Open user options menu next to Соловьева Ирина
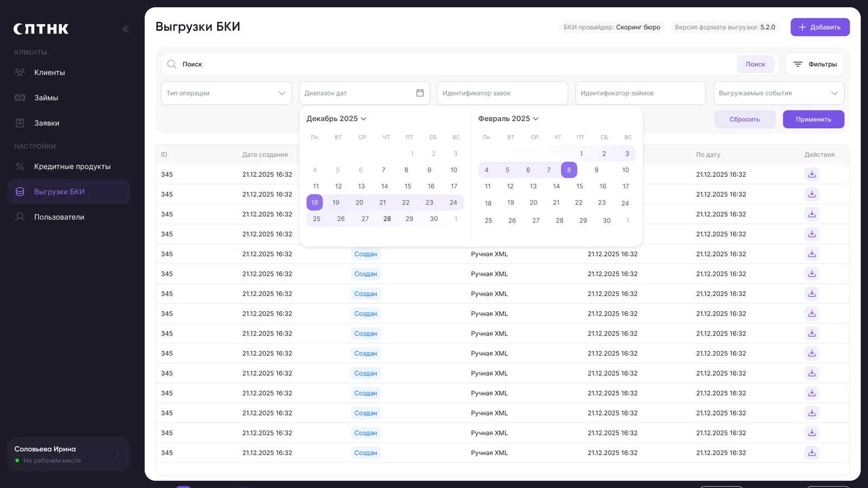Image resolution: width=868 pixels, height=488 pixels. 118,454
